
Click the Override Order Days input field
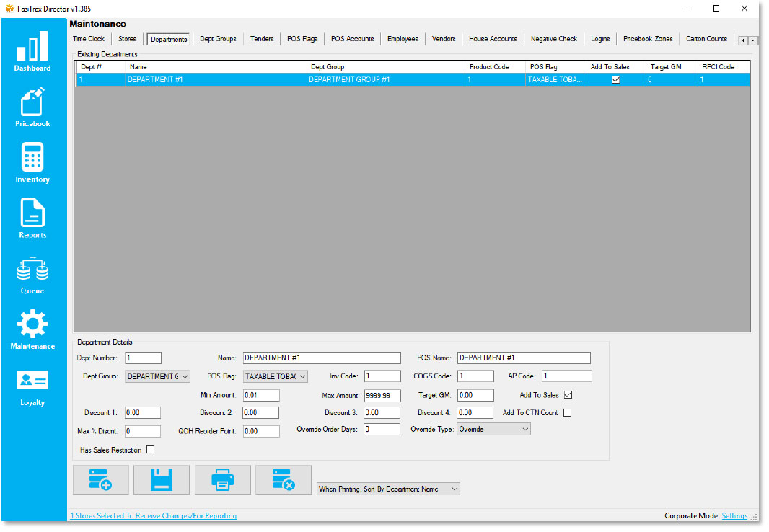[382, 429]
